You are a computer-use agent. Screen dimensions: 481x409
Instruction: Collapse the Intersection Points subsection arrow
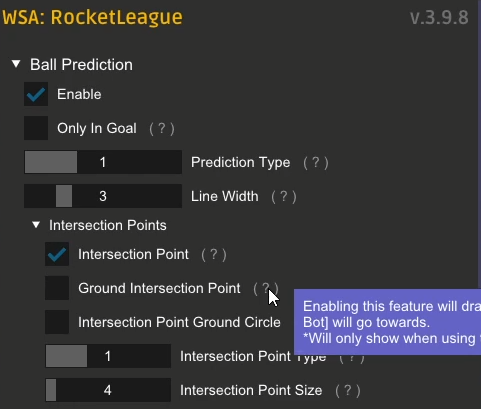point(36,225)
